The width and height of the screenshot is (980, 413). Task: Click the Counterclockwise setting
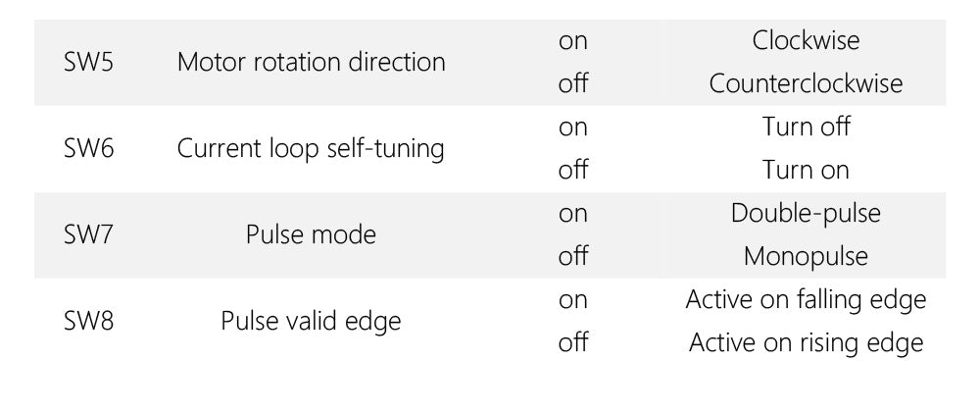(806, 83)
